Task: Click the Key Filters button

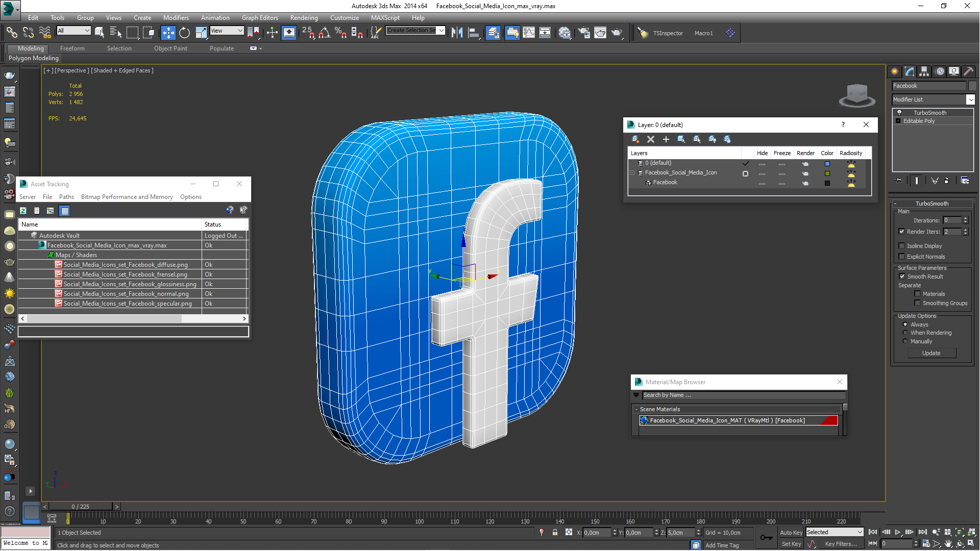Action: (x=841, y=544)
